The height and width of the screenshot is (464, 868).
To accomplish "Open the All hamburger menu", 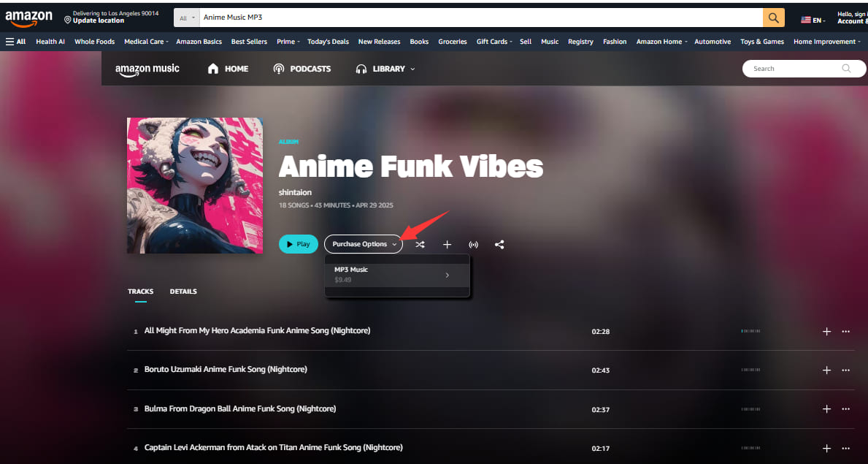I will point(15,42).
